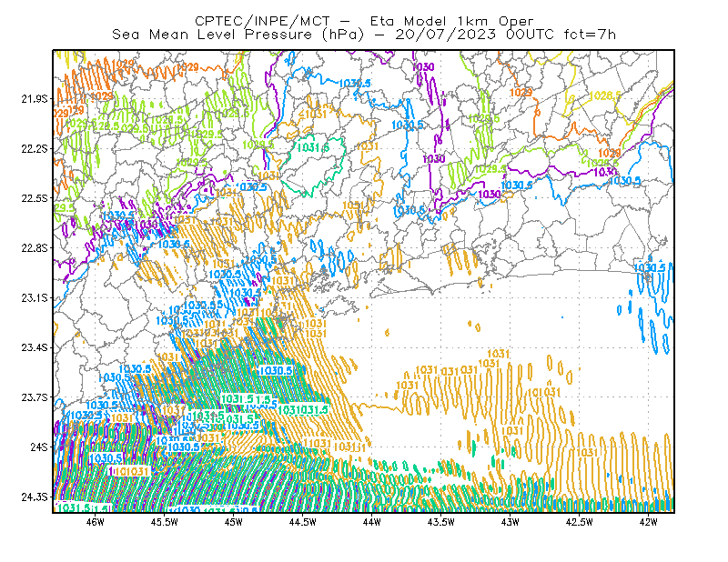Select the 23.4S latitude axis label
Viewport: 728px width, 562px height.
(x=35, y=347)
